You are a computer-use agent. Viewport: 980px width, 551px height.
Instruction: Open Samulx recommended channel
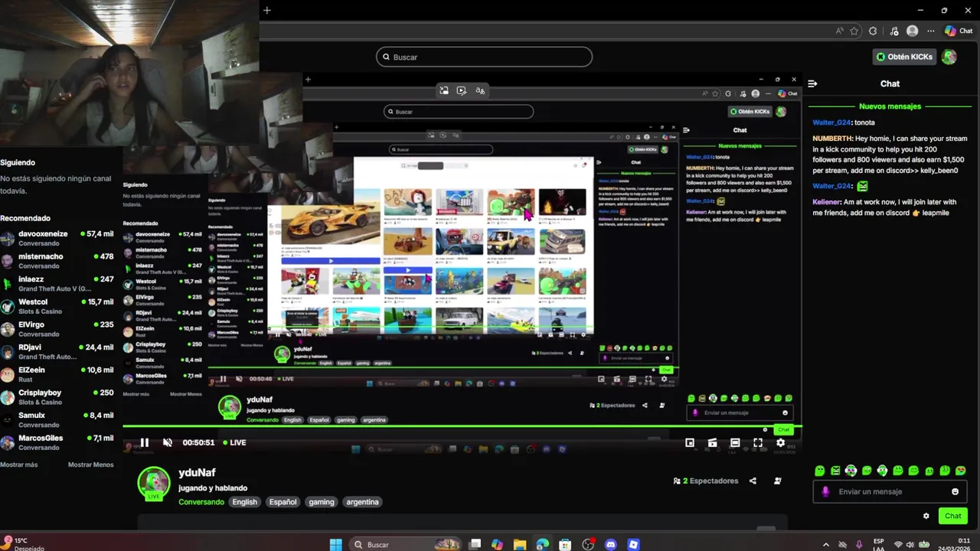click(57, 420)
